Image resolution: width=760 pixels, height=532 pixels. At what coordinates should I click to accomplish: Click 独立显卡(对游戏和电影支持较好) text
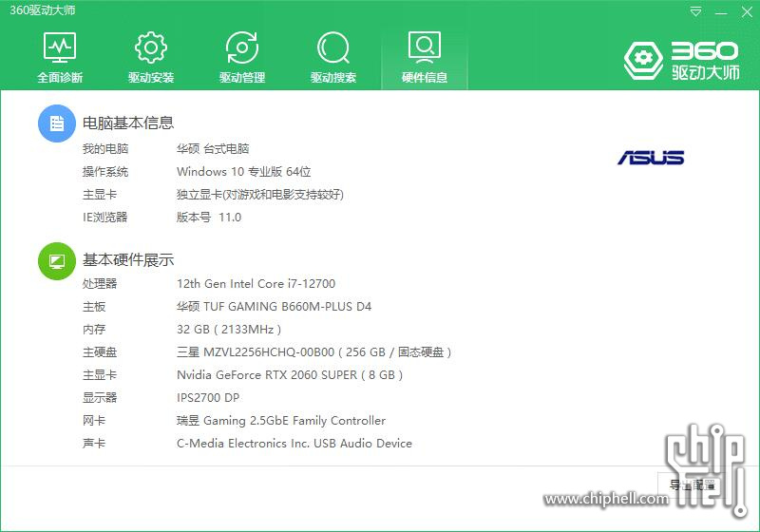pyautogui.click(x=260, y=195)
